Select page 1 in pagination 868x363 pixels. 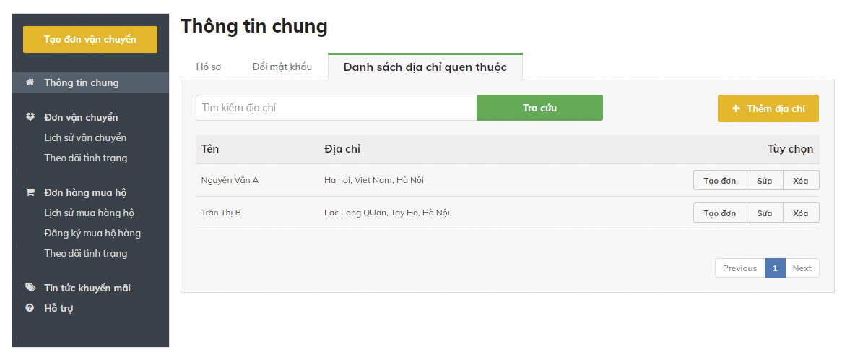(775, 268)
